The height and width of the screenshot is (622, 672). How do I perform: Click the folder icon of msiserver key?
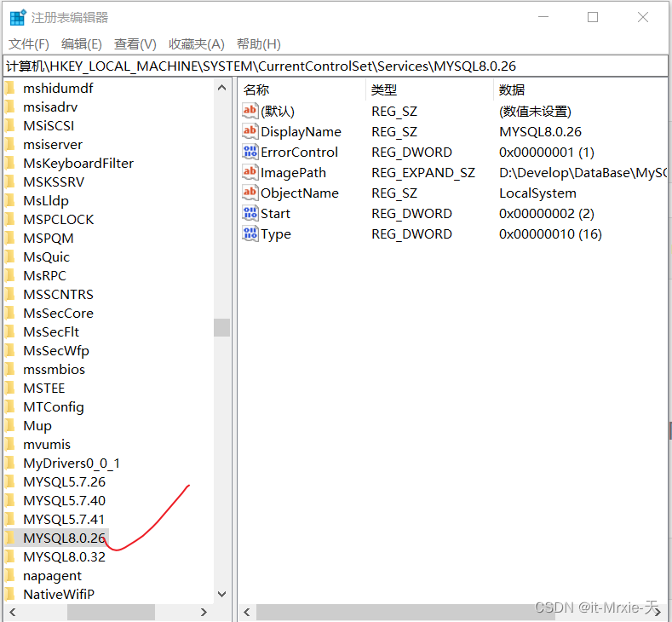tap(10, 145)
